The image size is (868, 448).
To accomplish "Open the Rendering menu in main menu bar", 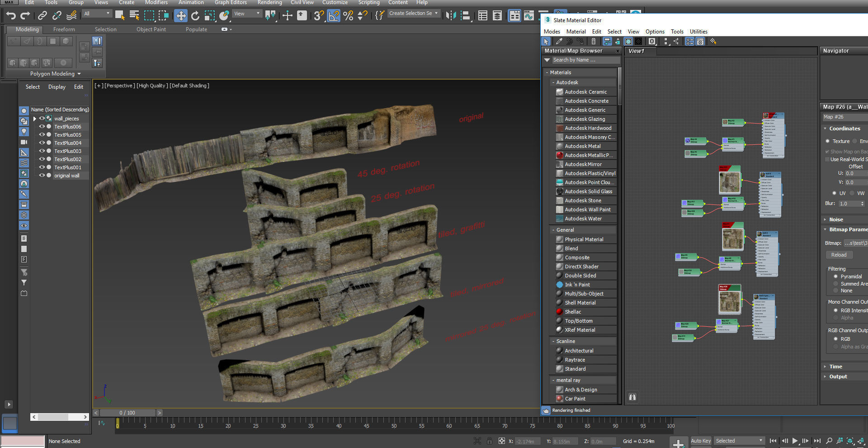I will pos(269,3).
